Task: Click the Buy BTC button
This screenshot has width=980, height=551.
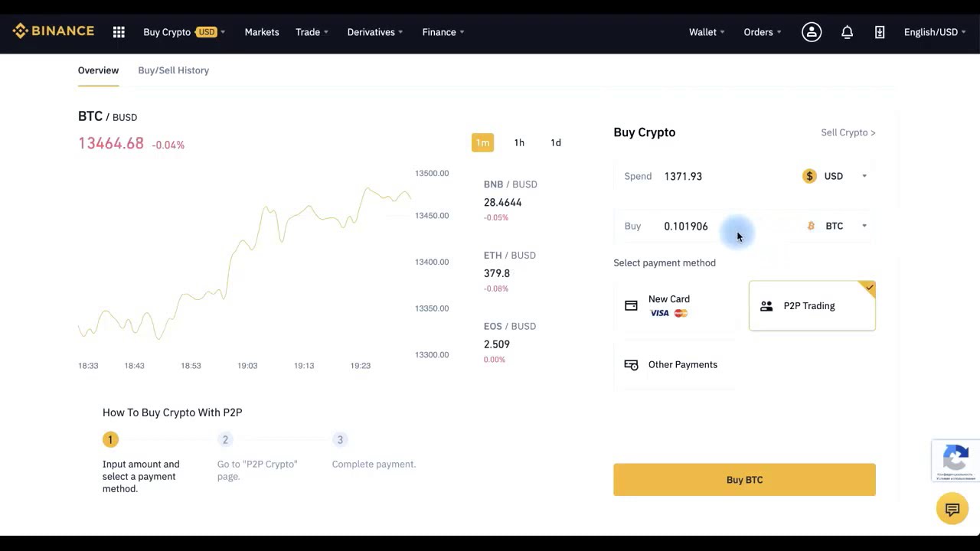Action: tap(744, 480)
